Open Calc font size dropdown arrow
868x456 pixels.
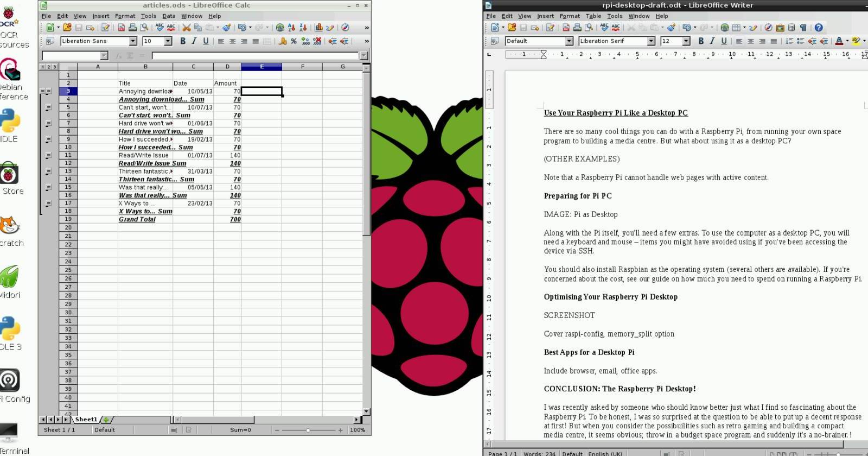tap(168, 41)
